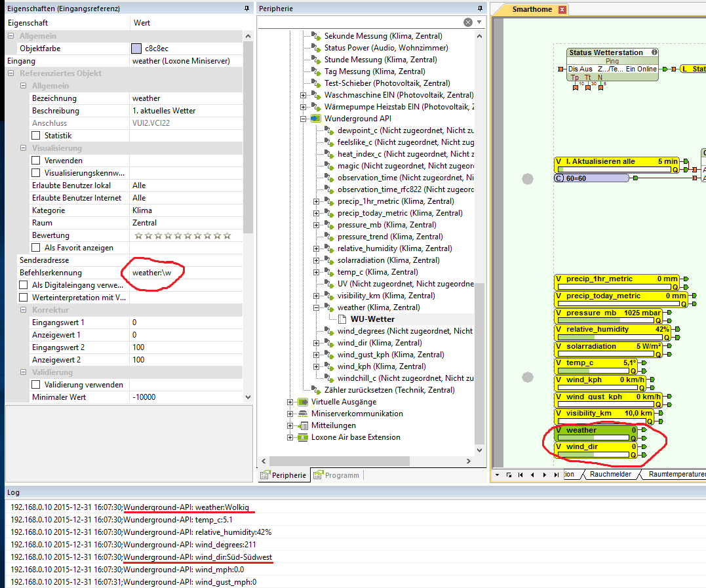Click the Loxone Air base Extension icon
Viewport: 706px width, 588px height.
coord(302,437)
